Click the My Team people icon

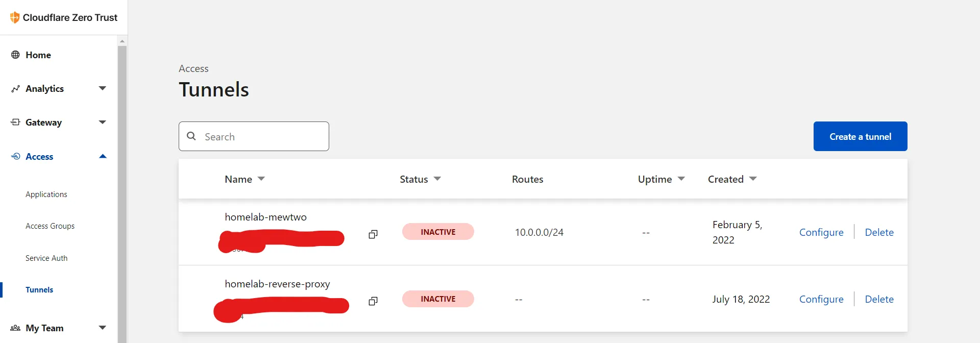tap(15, 328)
